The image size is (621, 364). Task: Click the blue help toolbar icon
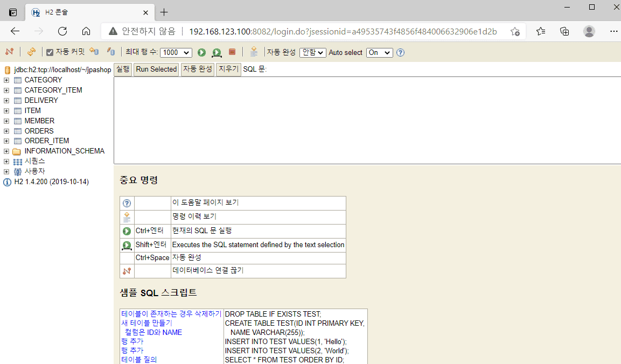(400, 52)
